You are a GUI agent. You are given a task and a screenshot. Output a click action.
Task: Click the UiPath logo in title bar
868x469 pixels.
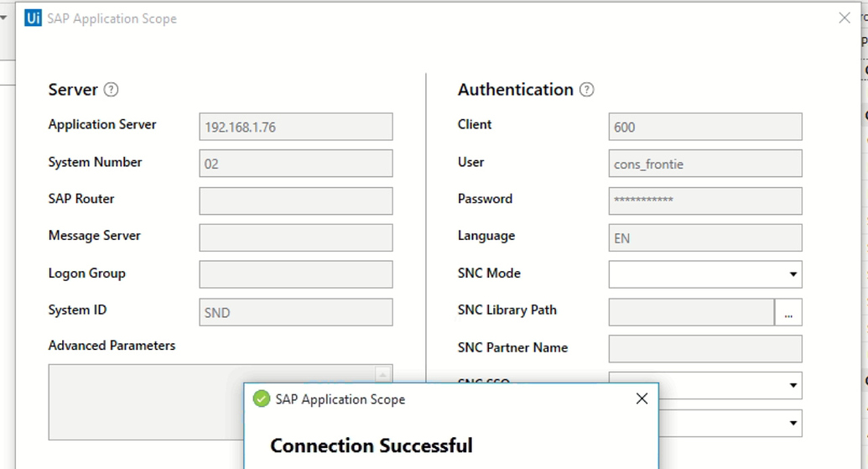tap(34, 18)
